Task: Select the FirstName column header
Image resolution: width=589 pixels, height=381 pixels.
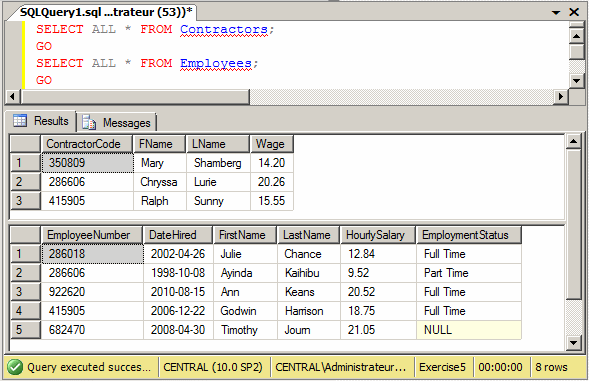Action: coord(245,235)
